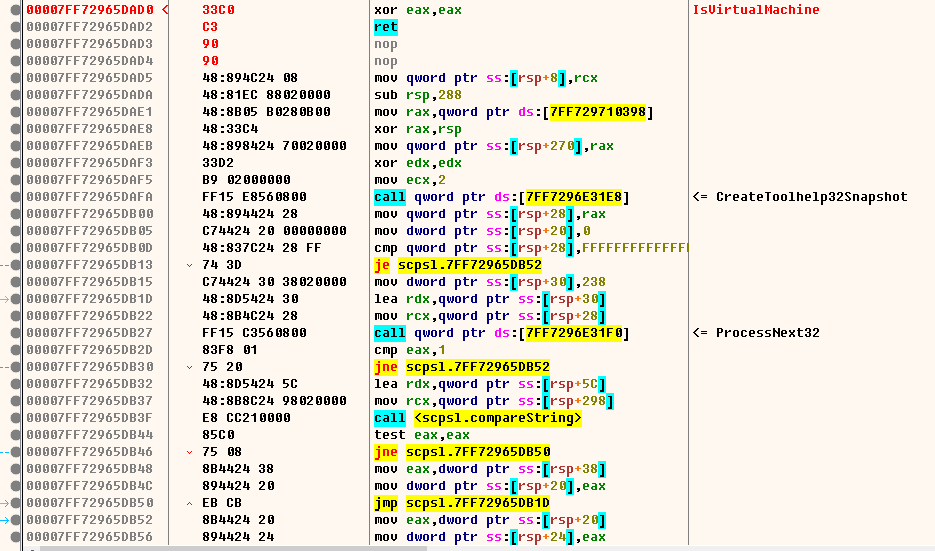Toggle breakpoint dot at address 00007FF72965DB30
This screenshot has height=551, width=935.
pos(16,367)
